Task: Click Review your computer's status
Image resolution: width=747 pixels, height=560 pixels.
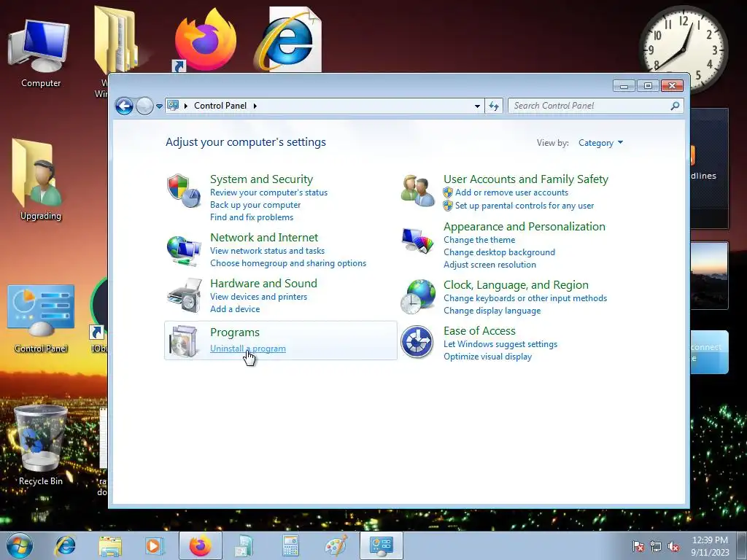Action: pyautogui.click(x=268, y=192)
